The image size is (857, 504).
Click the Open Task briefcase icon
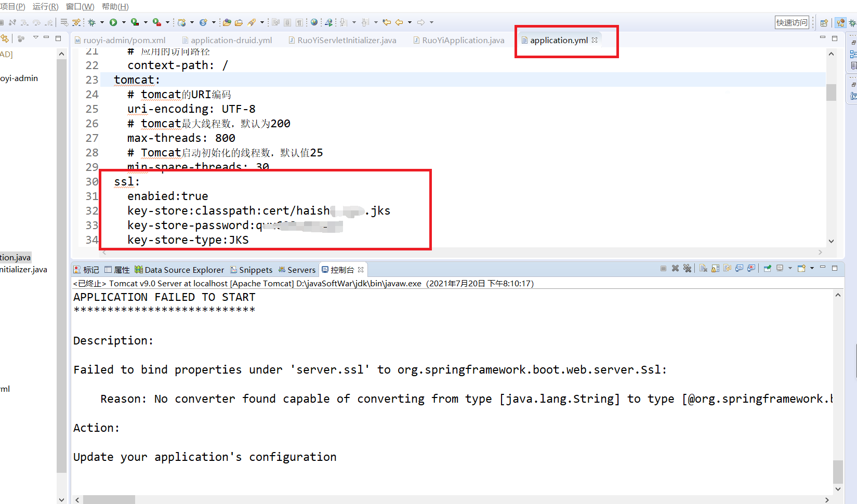[x=239, y=22]
